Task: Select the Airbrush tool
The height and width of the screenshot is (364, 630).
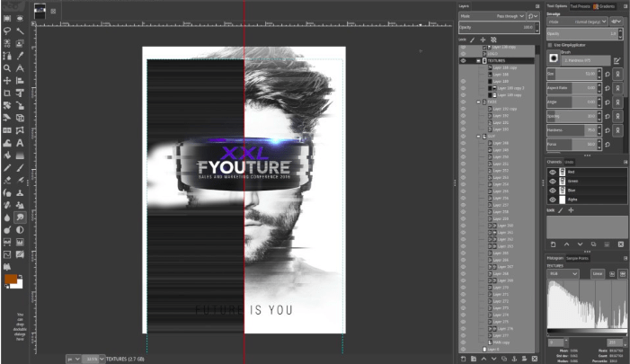Action: [x=20, y=180]
